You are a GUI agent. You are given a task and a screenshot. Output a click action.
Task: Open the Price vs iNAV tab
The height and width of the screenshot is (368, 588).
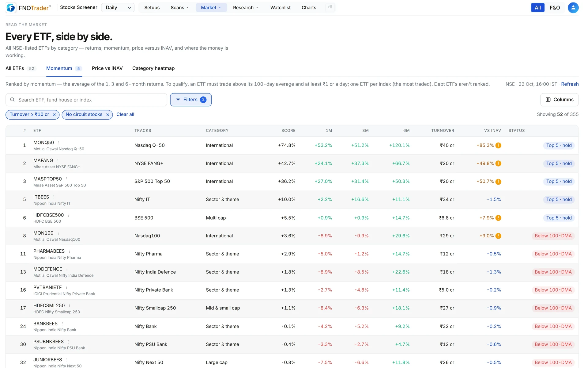[107, 68]
